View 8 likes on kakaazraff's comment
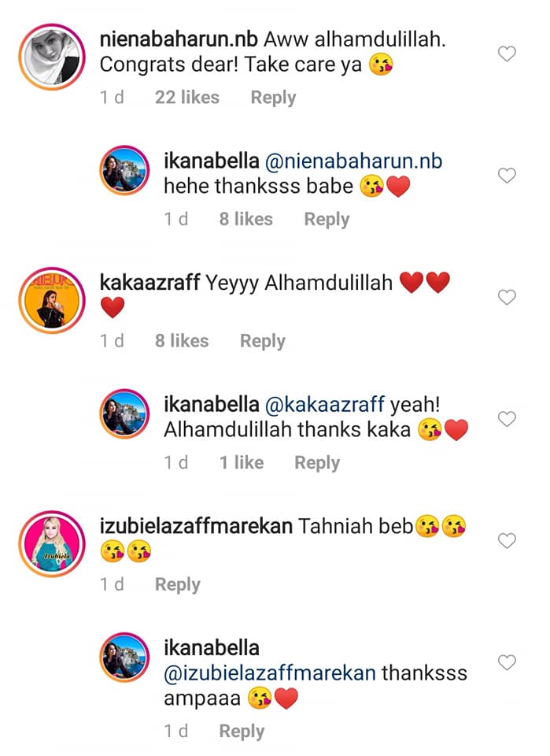Viewport: 550px width, 756px height. tap(182, 341)
